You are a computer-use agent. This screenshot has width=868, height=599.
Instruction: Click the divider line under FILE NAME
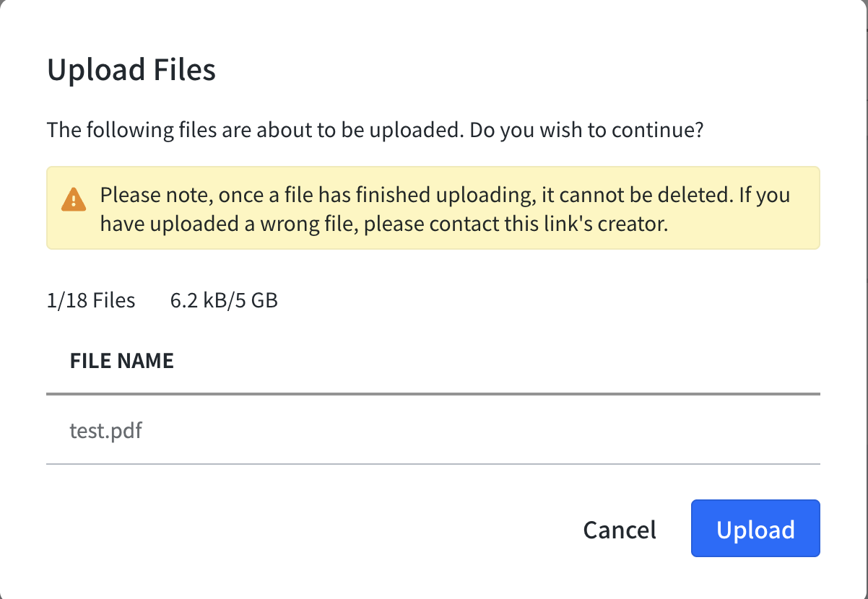433,395
